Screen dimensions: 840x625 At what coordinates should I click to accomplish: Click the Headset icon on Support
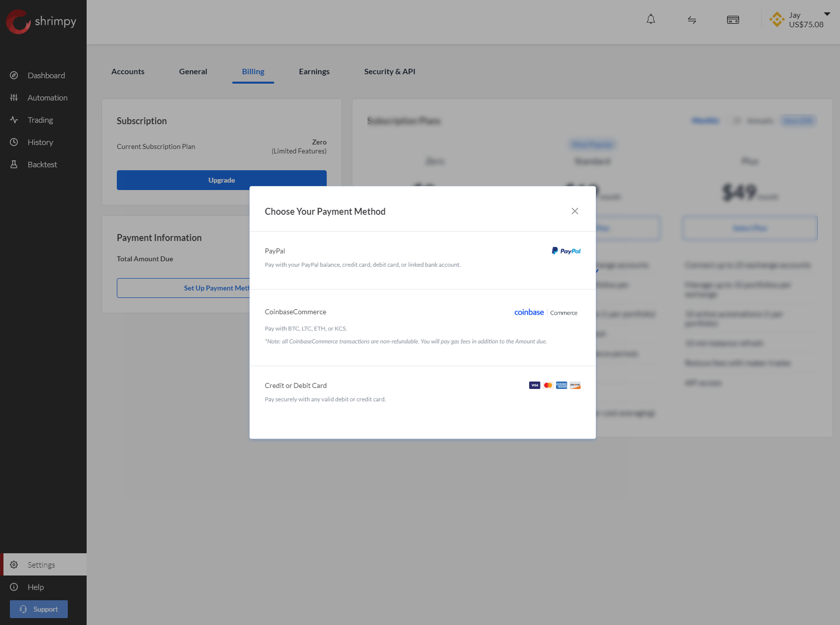[x=23, y=609]
